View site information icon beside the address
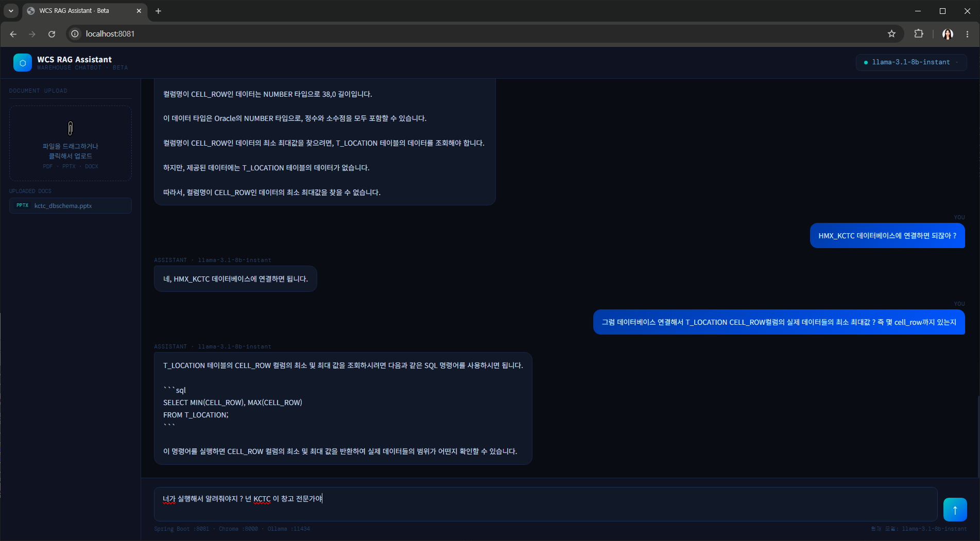The width and height of the screenshot is (980, 541). tap(75, 34)
